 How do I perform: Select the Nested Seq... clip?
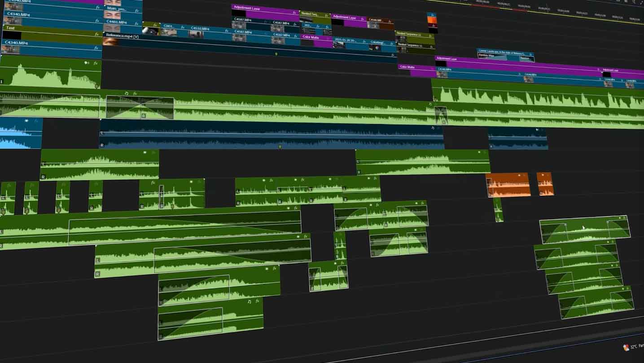pos(315,17)
